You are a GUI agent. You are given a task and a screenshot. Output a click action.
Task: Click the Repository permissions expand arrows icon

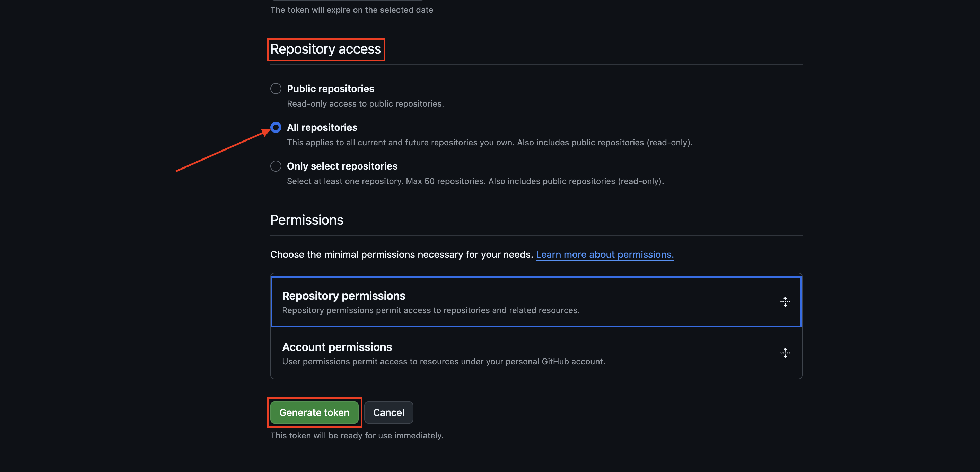[x=785, y=302]
